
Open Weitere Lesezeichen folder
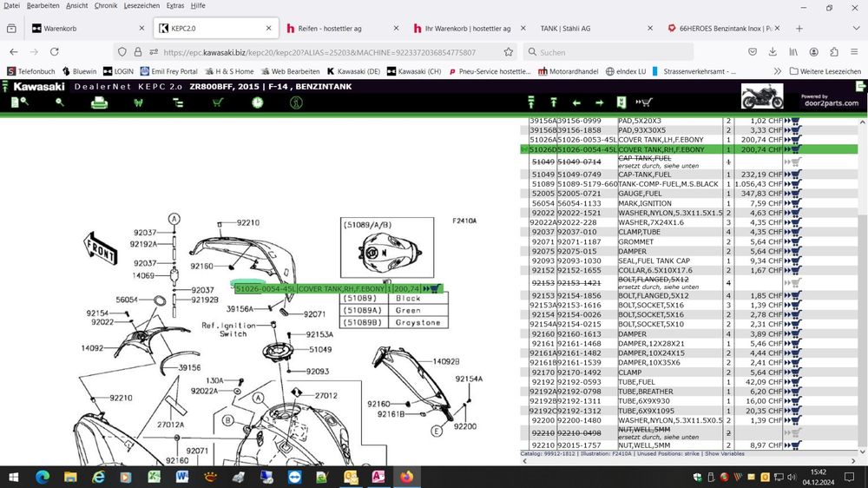click(x=825, y=71)
